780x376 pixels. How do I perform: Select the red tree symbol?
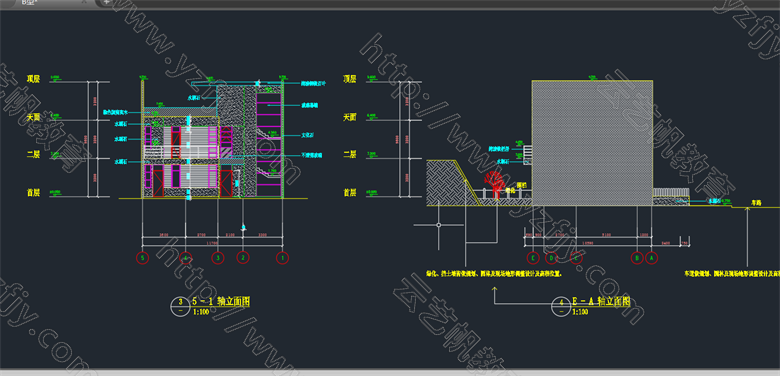(x=493, y=183)
